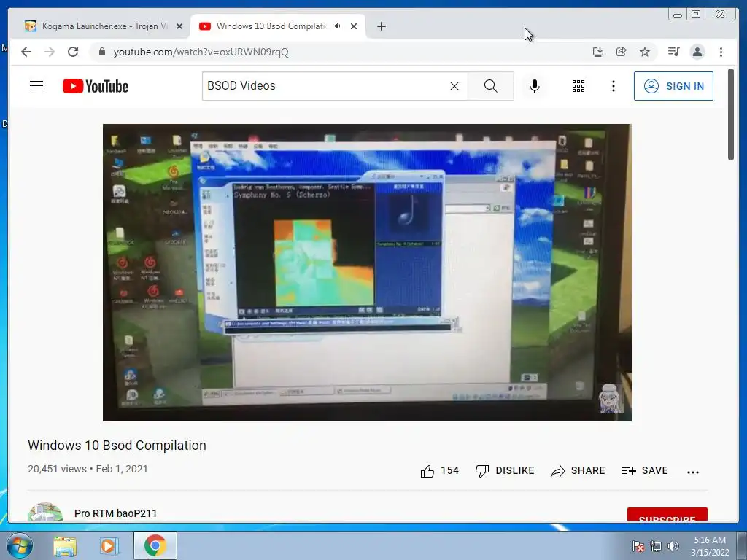Click the share page icon in address bar
Image resolution: width=747 pixels, height=560 pixels.
click(622, 52)
